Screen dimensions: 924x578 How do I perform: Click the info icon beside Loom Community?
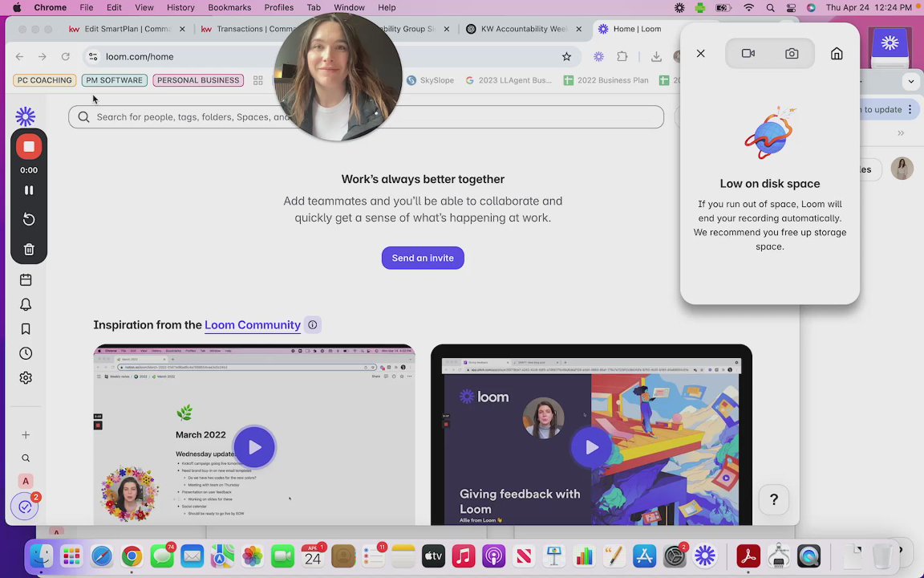312,325
